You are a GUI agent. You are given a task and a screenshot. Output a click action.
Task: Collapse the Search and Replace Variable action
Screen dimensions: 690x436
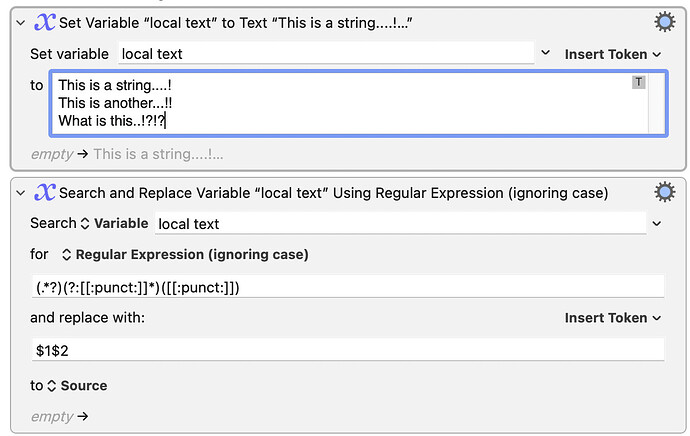point(21,193)
